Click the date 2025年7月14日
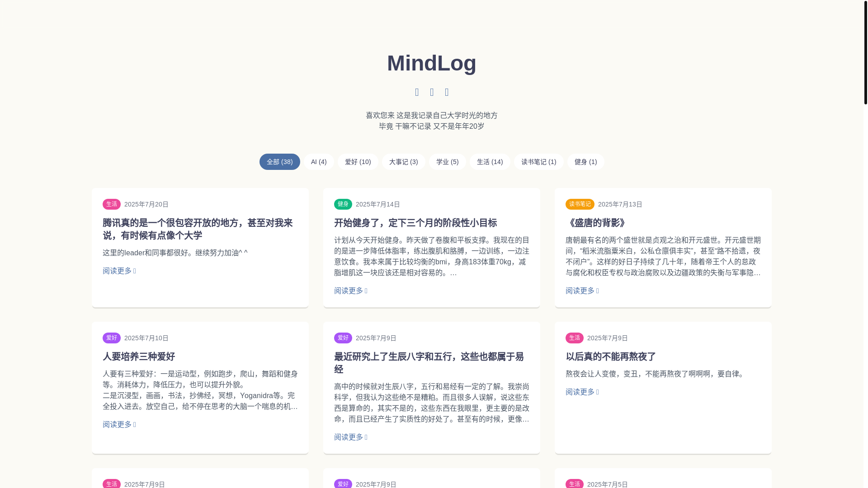Screen dimensions: 868x488 click(378, 204)
